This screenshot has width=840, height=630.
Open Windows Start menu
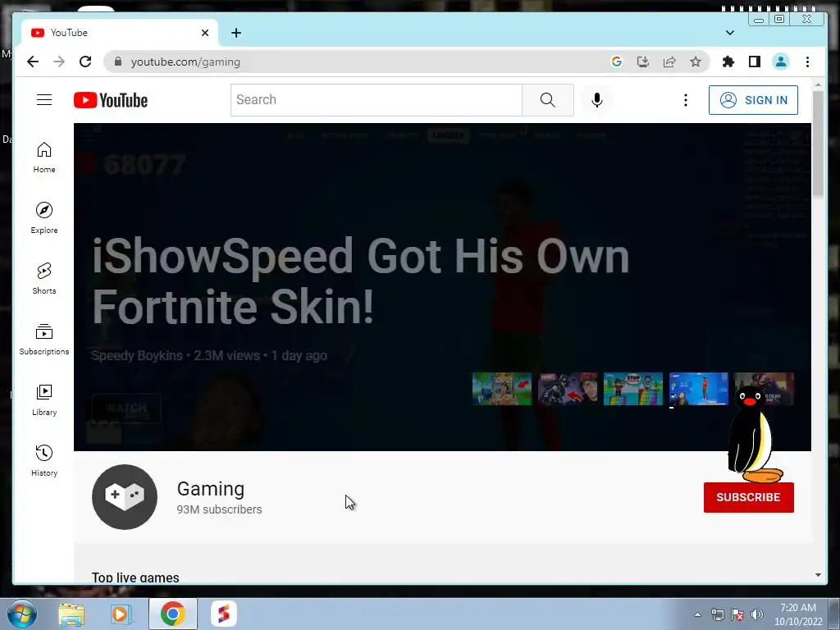tap(21, 614)
